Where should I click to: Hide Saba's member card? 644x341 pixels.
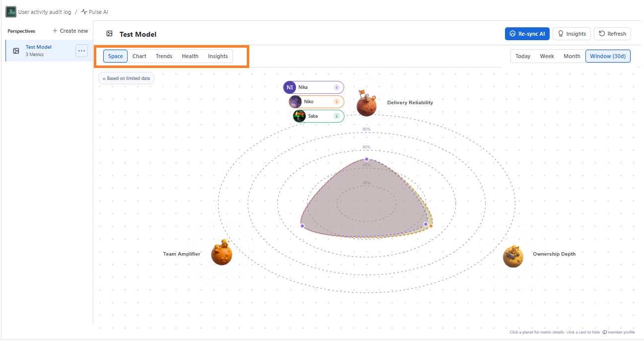coord(318,116)
